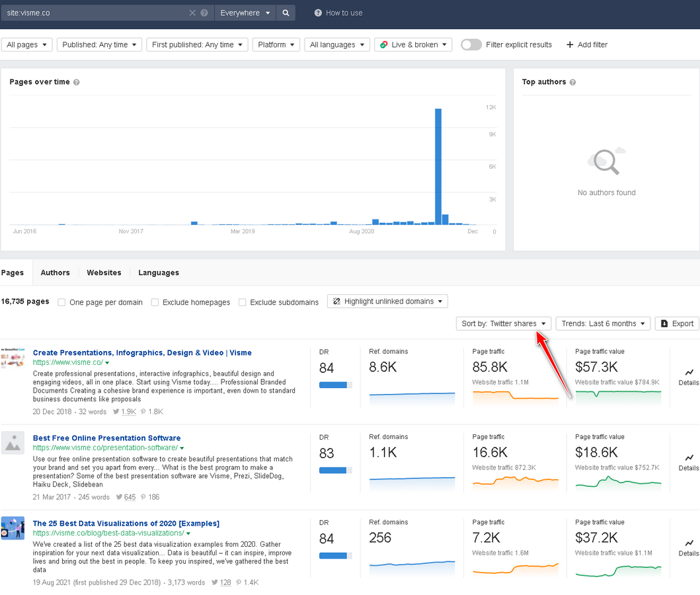Click the DR 83 rating bar
Screen dimensions: 700x595
335,470
